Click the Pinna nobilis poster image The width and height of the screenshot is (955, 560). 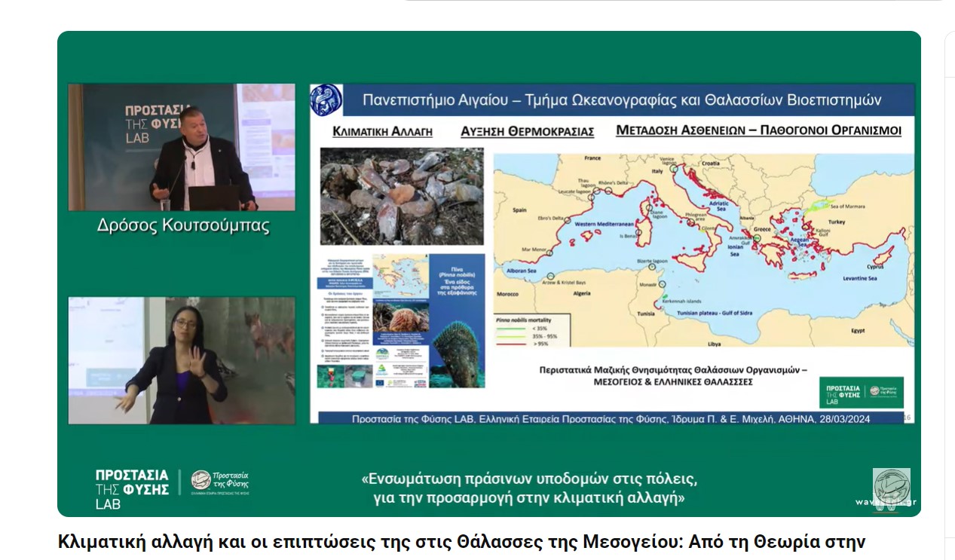402,321
